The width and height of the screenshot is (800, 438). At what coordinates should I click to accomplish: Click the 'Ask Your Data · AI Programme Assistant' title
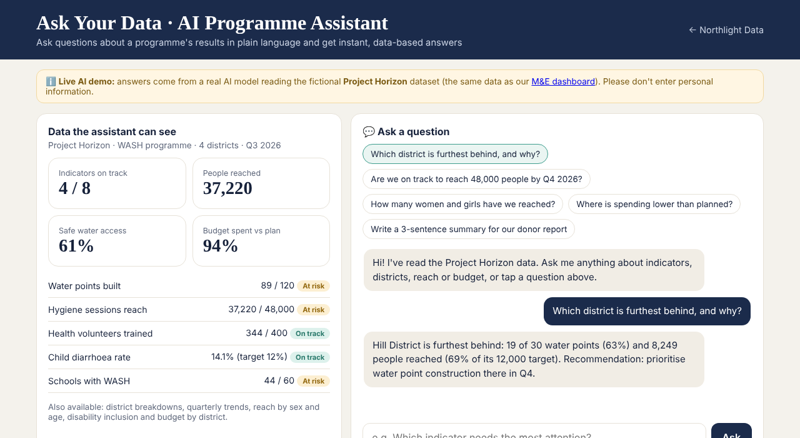pyautogui.click(x=212, y=23)
